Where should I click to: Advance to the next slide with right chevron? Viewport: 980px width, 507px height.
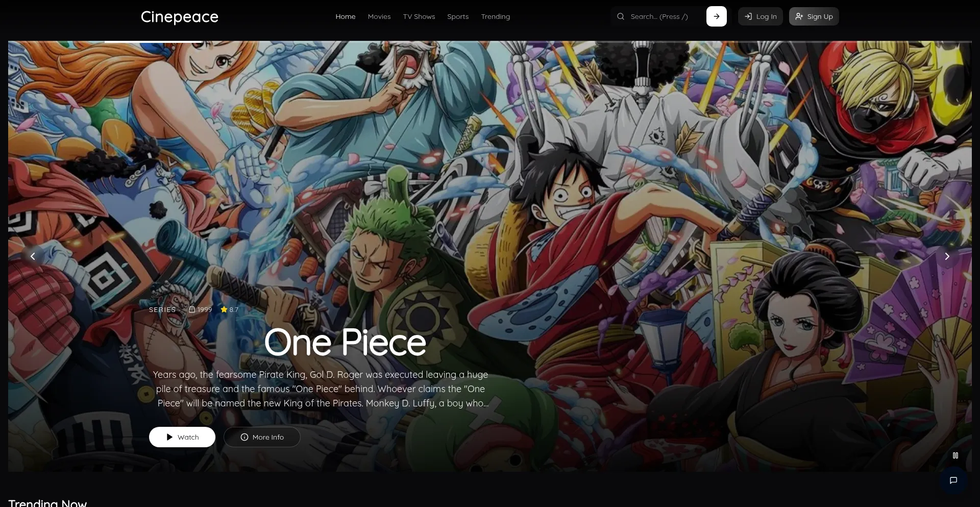click(x=947, y=256)
